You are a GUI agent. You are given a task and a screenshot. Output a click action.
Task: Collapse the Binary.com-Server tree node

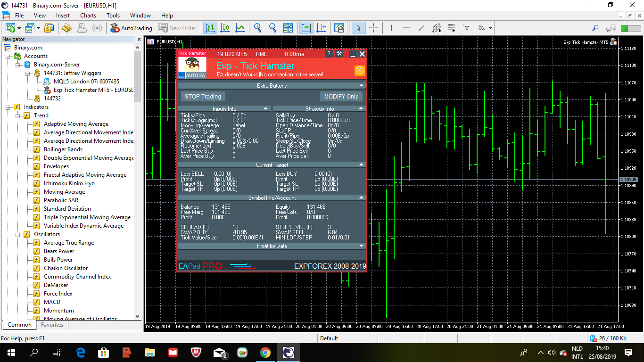pos(17,65)
